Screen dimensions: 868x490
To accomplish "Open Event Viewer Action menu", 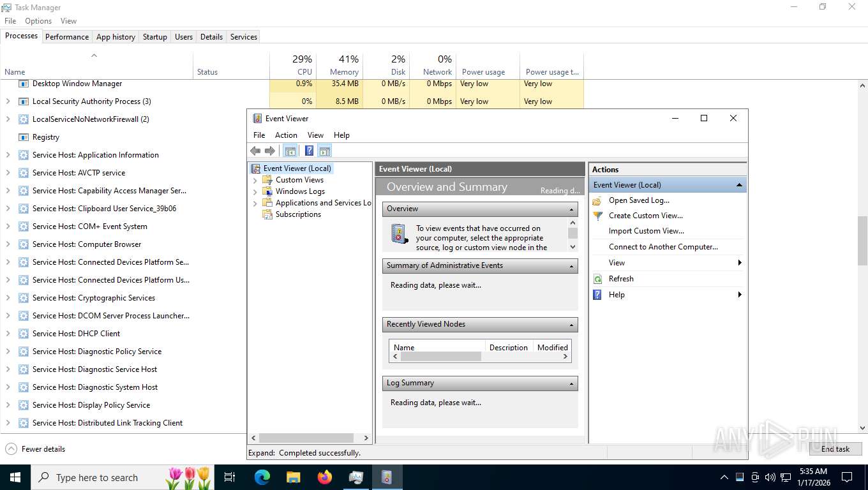I will (x=286, y=135).
